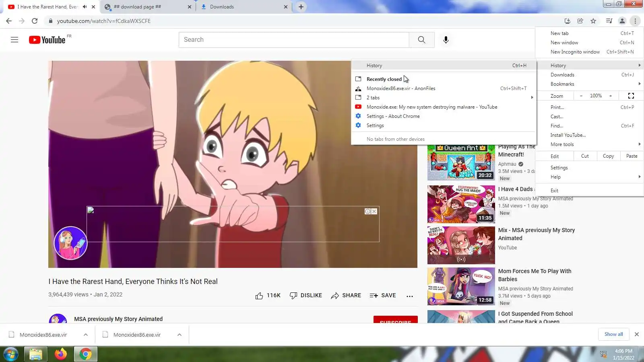This screenshot has height=362, width=644.
Task: Open Windows Start button
Action: pyautogui.click(x=10, y=354)
